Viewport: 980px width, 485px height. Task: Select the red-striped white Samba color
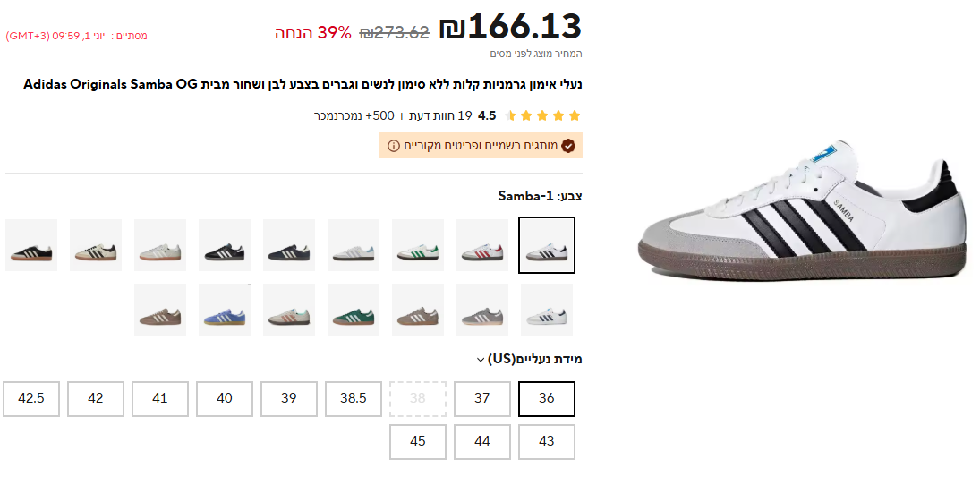click(x=482, y=245)
